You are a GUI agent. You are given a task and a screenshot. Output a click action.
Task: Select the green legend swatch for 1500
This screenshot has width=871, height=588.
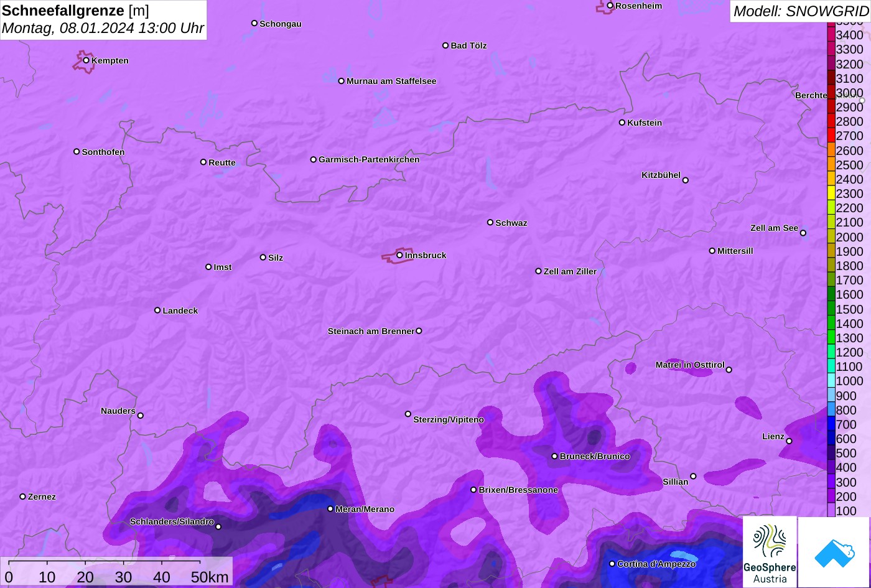(x=831, y=309)
